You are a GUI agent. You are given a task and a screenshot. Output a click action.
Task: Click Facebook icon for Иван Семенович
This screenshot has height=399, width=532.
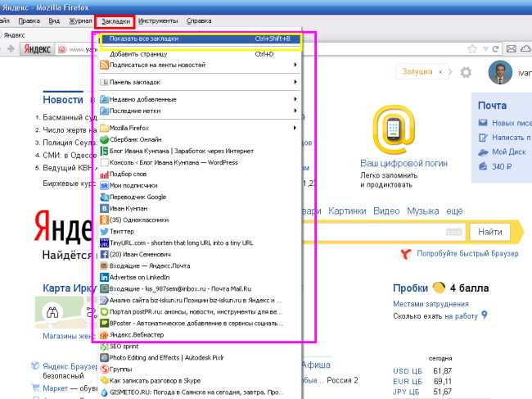104,254
